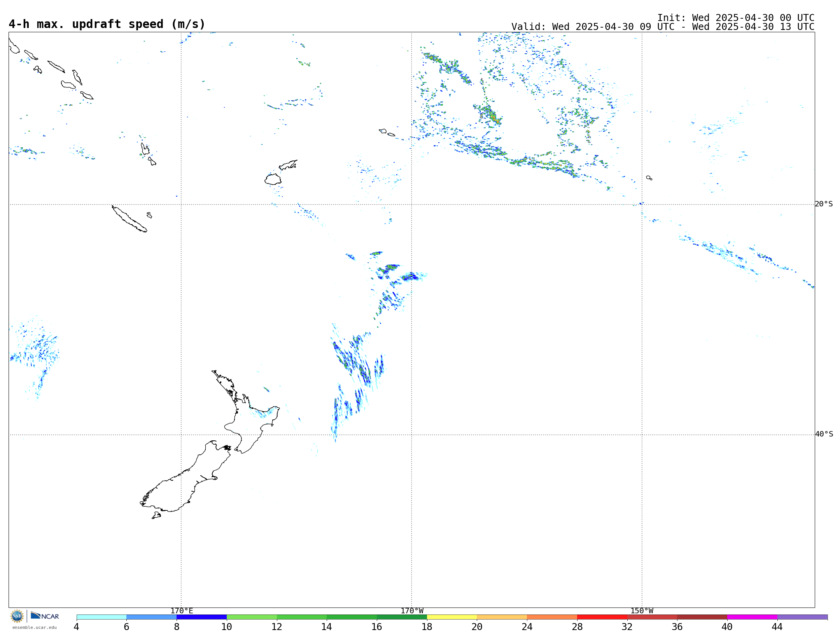
Task: Click the map title '4-h max. updraft speed (m/s)'
Action: (x=107, y=24)
